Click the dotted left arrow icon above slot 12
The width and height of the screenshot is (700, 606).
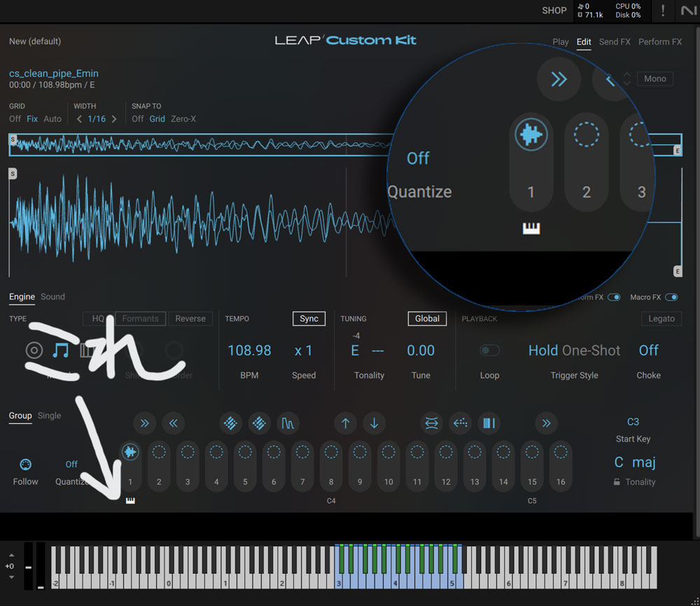pos(461,423)
